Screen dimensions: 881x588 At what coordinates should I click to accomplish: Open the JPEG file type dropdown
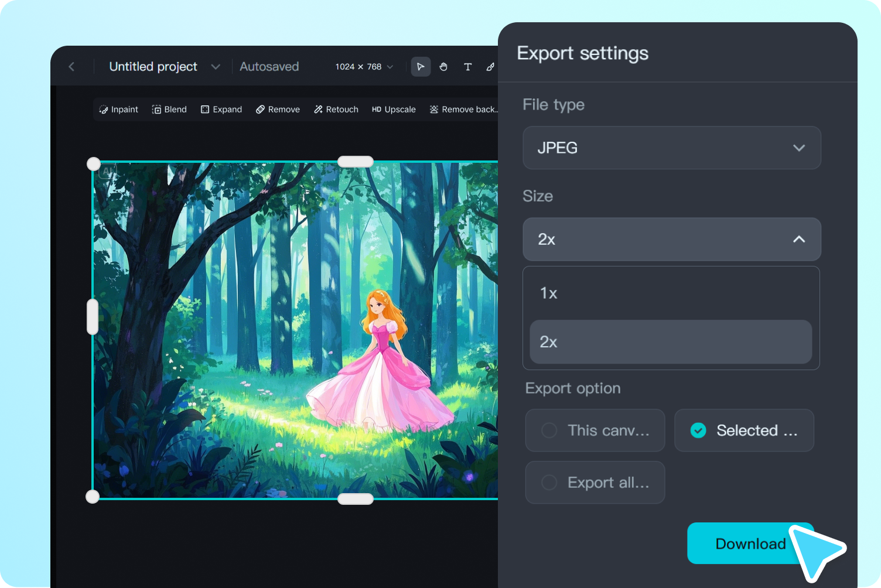coord(672,148)
